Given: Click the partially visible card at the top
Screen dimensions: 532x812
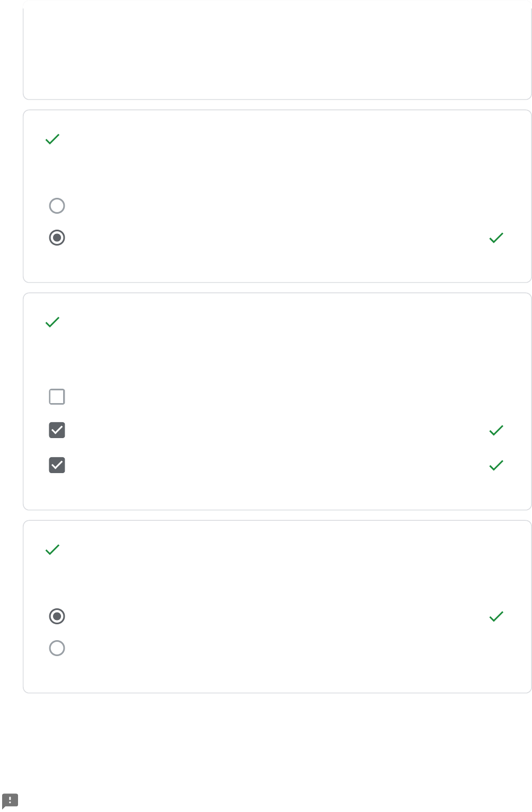Looking at the screenshot, I should [x=277, y=50].
